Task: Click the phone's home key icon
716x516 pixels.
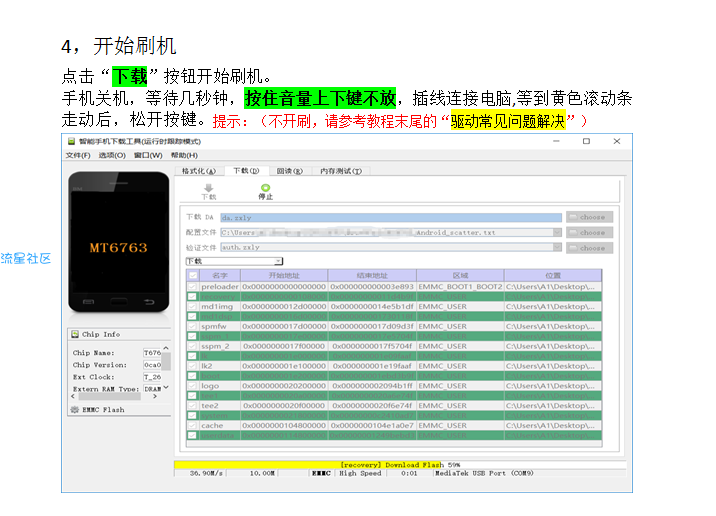Action: (119, 302)
